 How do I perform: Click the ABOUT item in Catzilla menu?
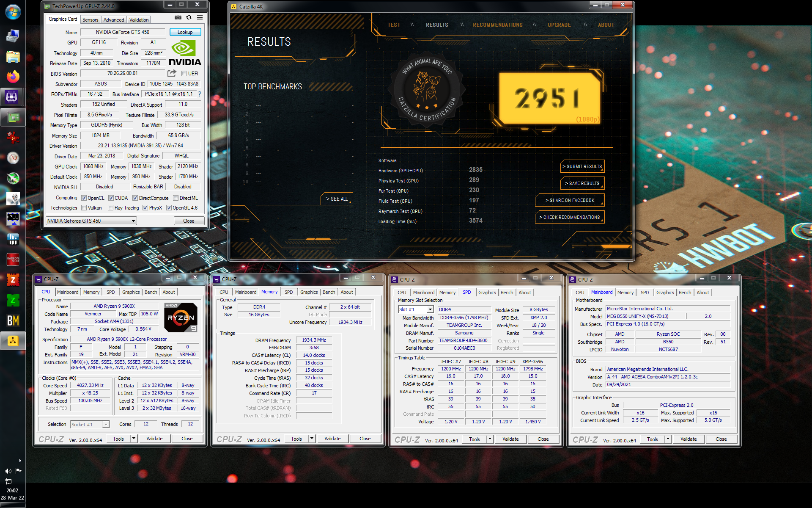606,25
